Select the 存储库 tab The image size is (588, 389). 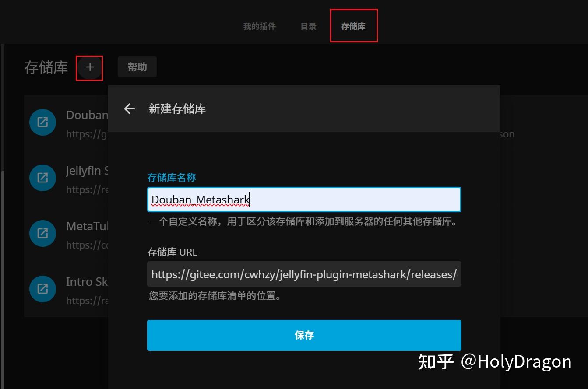click(353, 26)
